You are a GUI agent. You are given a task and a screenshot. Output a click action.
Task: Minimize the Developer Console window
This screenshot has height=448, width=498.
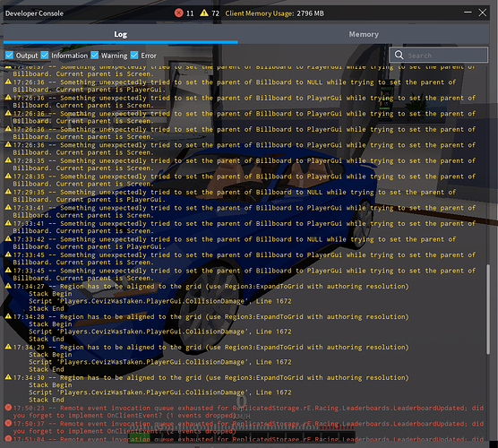point(468,13)
